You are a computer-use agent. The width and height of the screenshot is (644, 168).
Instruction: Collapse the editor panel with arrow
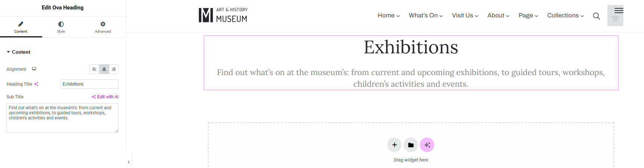[129, 162]
